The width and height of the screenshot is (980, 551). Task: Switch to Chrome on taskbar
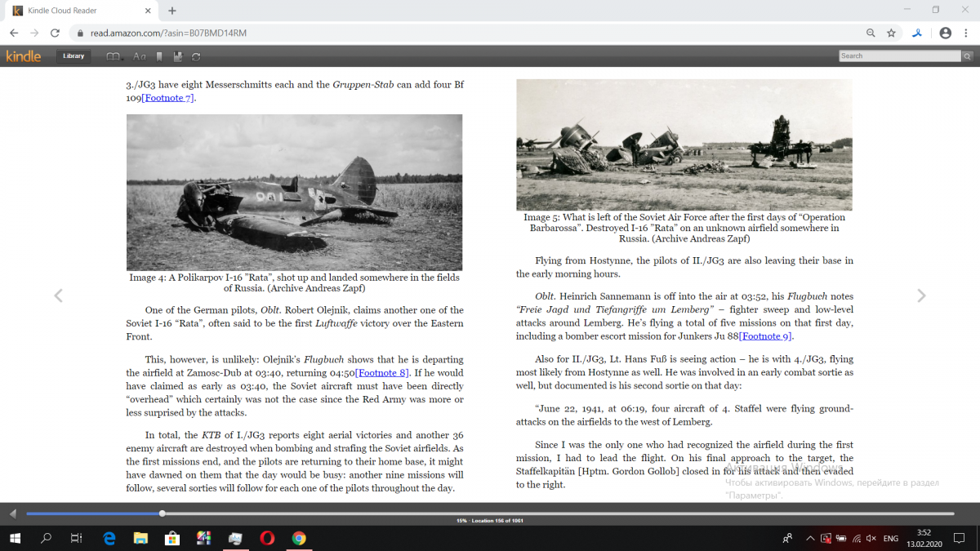(x=299, y=538)
